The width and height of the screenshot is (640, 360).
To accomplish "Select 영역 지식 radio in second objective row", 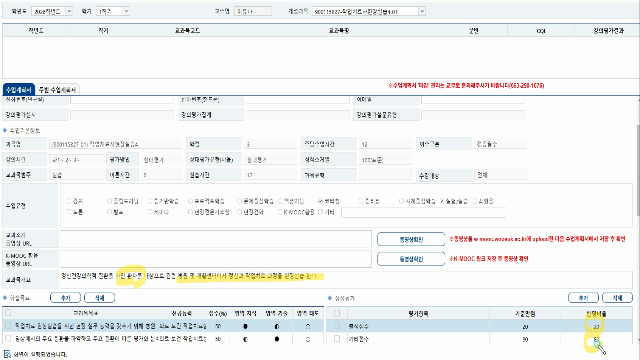I will (245, 339).
